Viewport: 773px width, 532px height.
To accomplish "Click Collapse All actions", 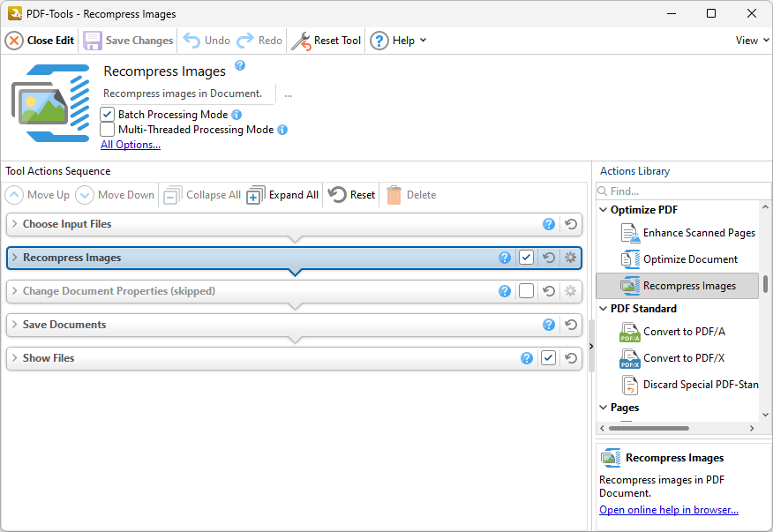I will pos(202,195).
